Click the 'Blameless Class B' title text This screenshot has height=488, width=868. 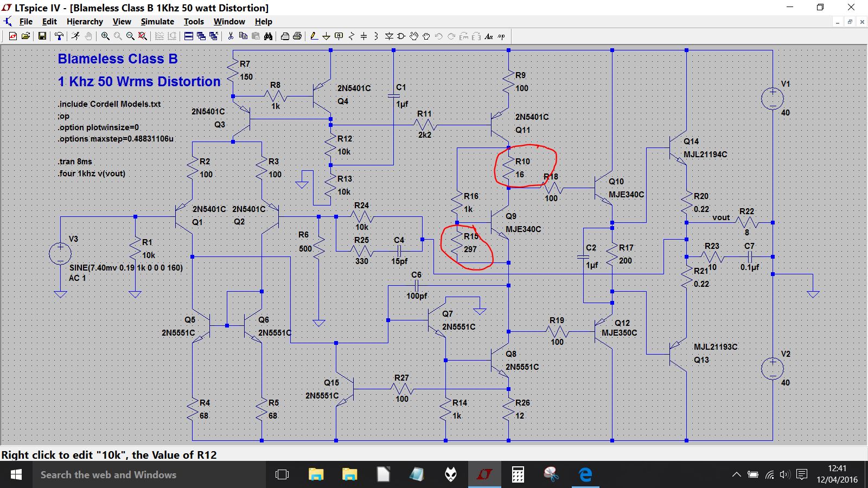pos(118,59)
